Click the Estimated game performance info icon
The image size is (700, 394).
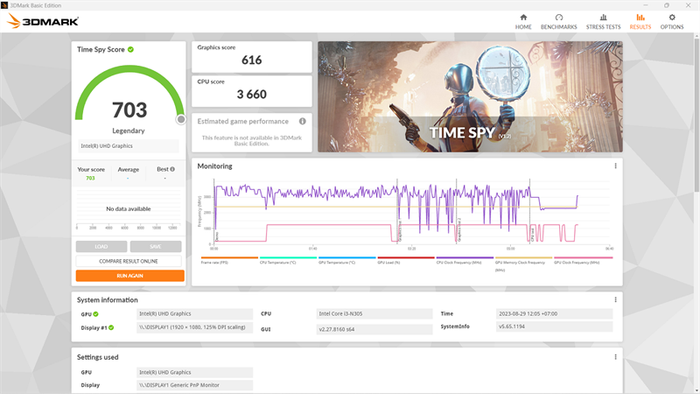coord(302,121)
